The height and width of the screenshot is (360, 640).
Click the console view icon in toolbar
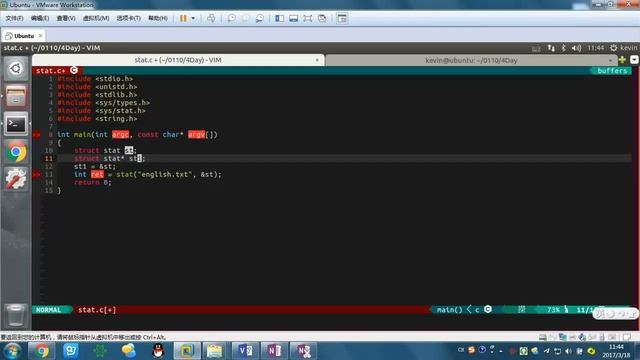pyautogui.click(x=342, y=18)
